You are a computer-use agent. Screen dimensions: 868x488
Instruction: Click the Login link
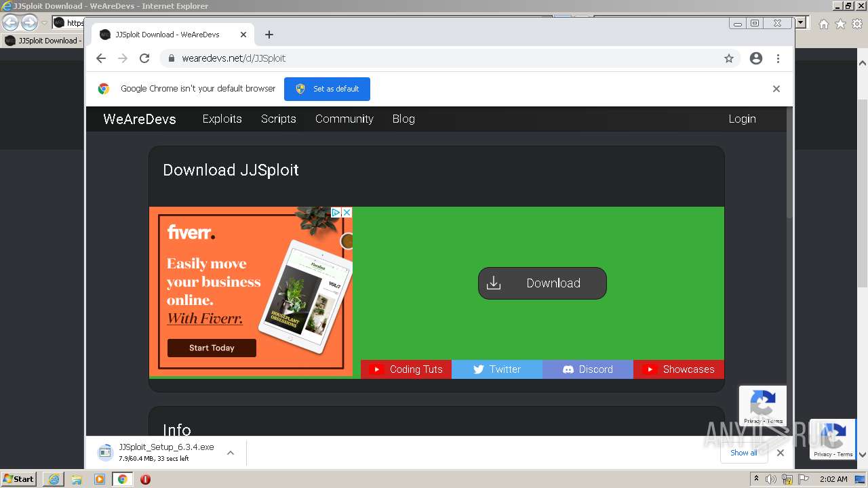tap(742, 119)
